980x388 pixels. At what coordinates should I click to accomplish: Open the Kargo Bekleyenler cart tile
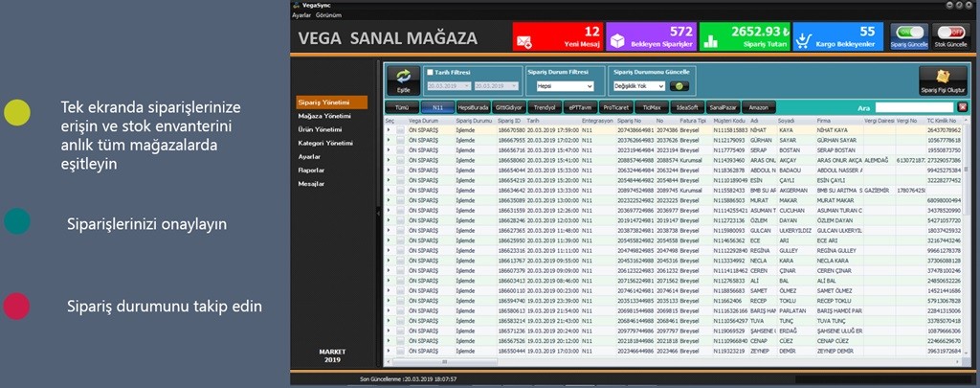(x=837, y=37)
